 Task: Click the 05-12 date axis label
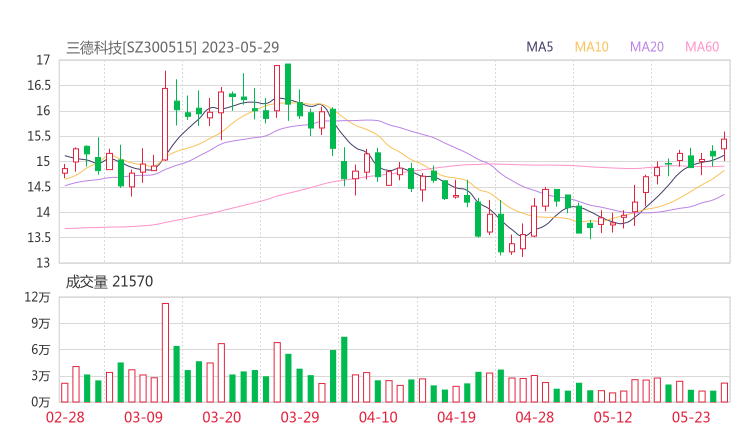tap(613, 417)
